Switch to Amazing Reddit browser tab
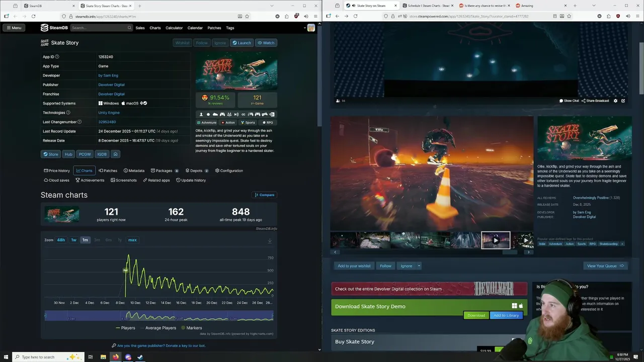 pyautogui.click(x=541, y=6)
